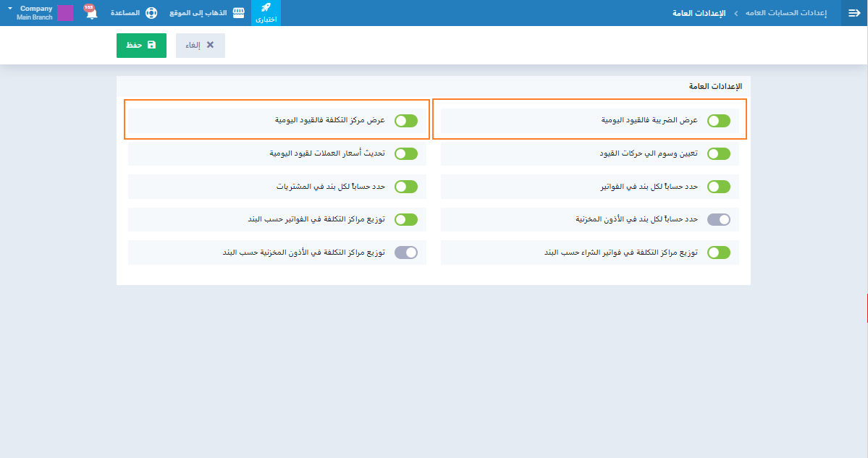The width and height of the screenshot is (868, 458).
Task: Save settings with the green حفظ button
Action: pos(141,45)
